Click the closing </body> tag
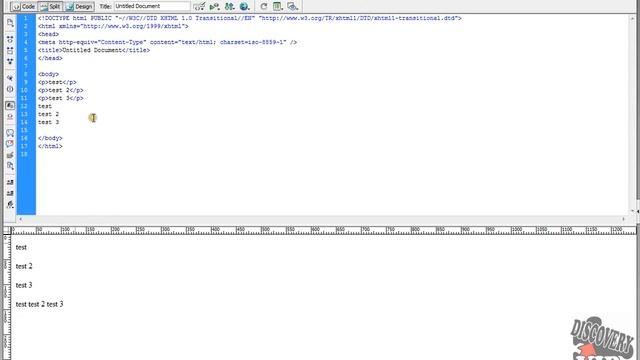This screenshot has height=360, width=640. (x=50, y=138)
